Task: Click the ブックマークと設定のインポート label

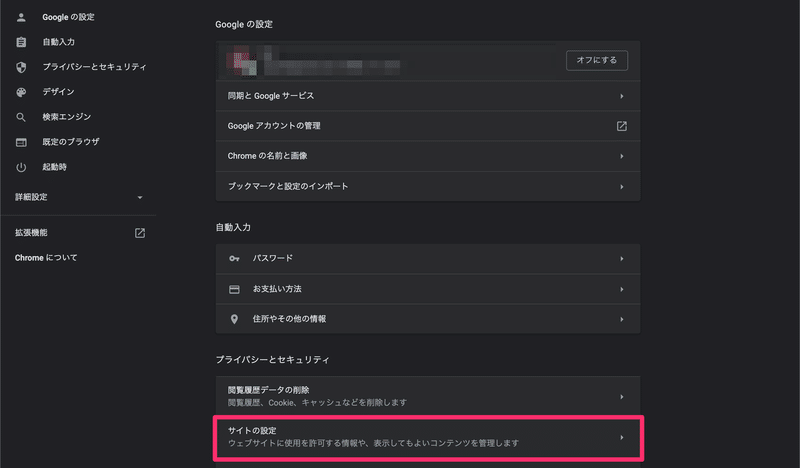Action: [x=288, y=187]
